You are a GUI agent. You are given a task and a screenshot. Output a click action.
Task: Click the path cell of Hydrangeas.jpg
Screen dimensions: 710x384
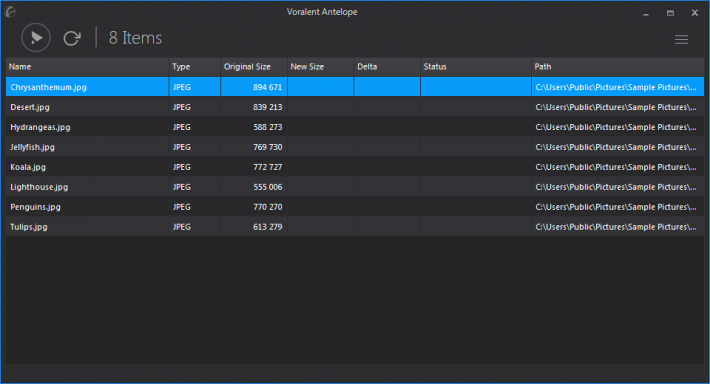(x=618, y=127)
